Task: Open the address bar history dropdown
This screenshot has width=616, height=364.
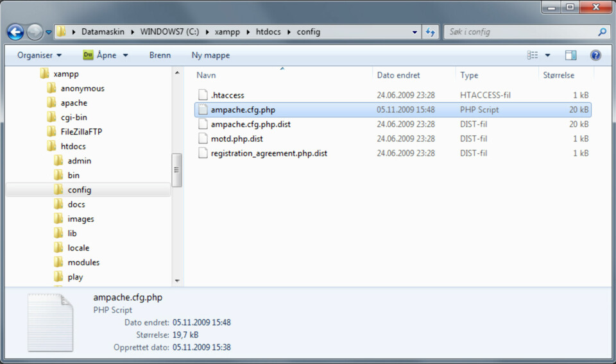Action: tap(415, 32)
